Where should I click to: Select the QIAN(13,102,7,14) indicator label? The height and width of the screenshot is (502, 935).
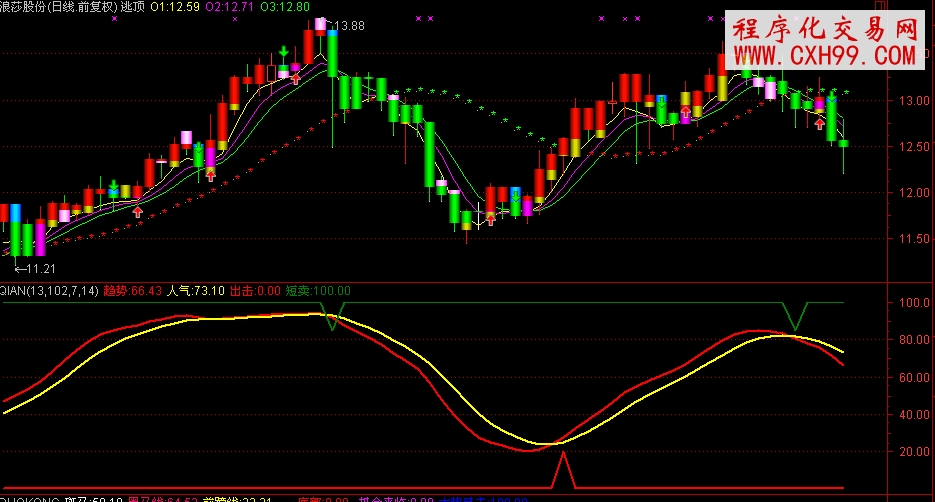pos(46,291)
